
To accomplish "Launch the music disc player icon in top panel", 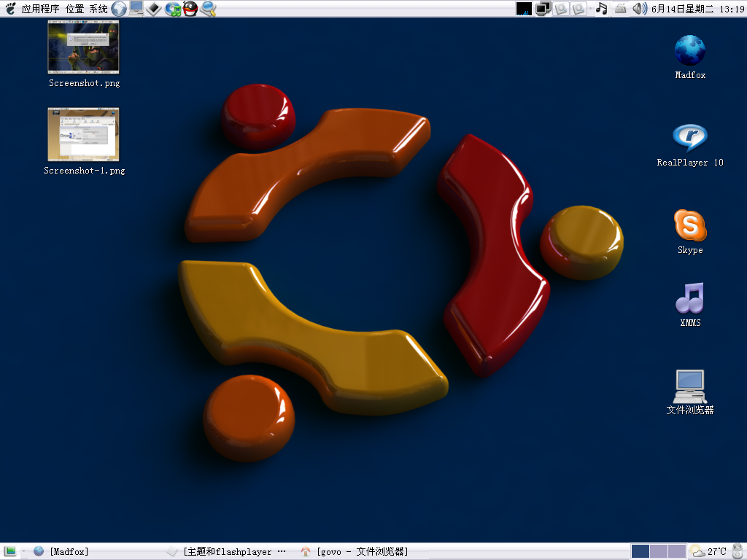I will click(172, 9).
